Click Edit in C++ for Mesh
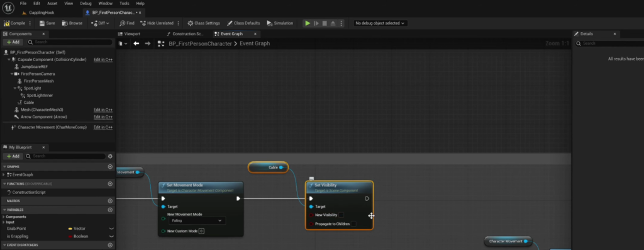 pos(103,110)
